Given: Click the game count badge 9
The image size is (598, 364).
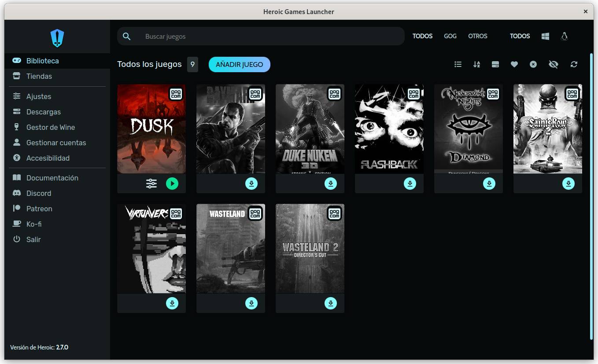Looking at the screenshot, I should coord(192,64).
